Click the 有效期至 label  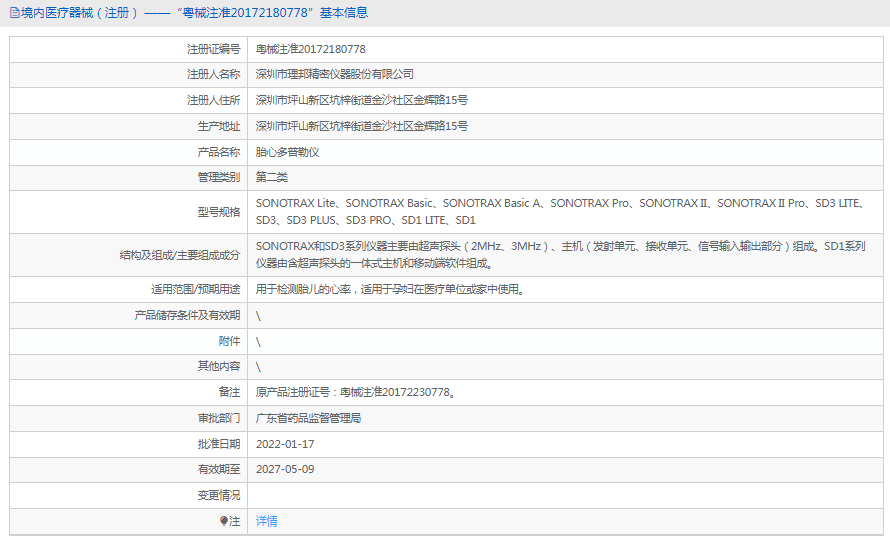click(219, 469)
